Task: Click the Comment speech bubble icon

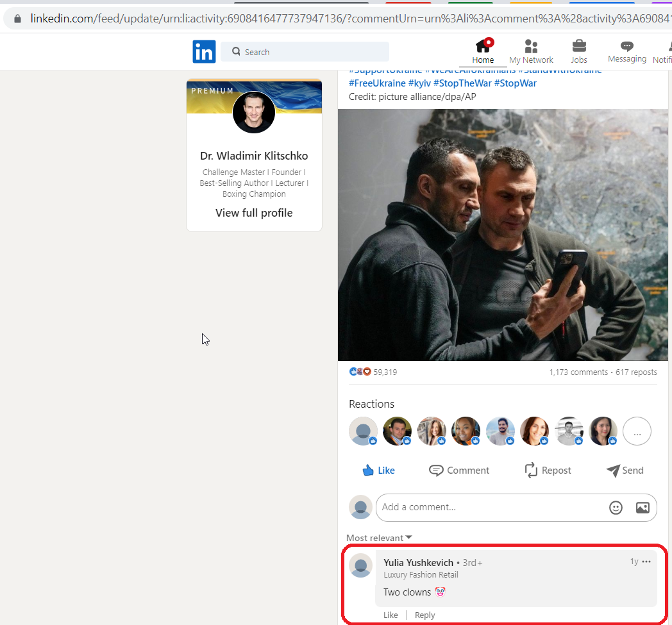Action: click(x=436, y=471)
